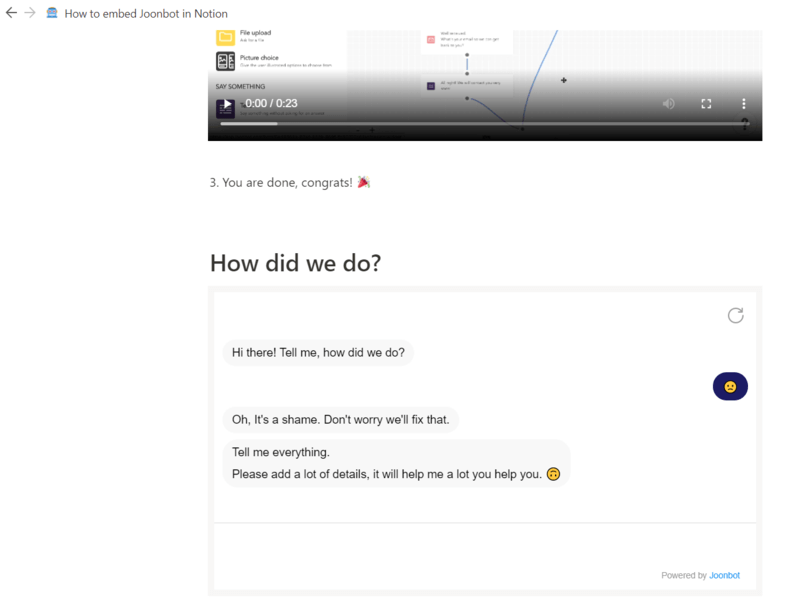Click the File upload folder icon in the video
Screen dimensions: 800x616
225,37
